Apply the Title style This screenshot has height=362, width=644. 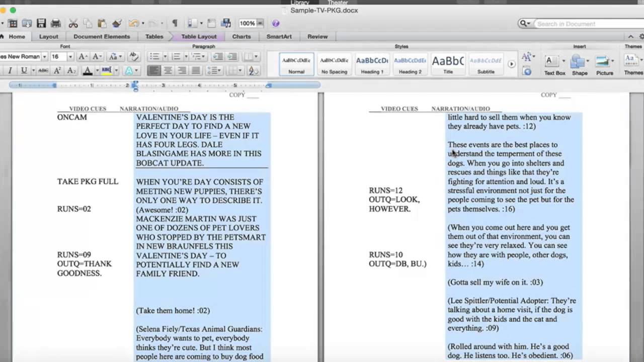(448, 64)
